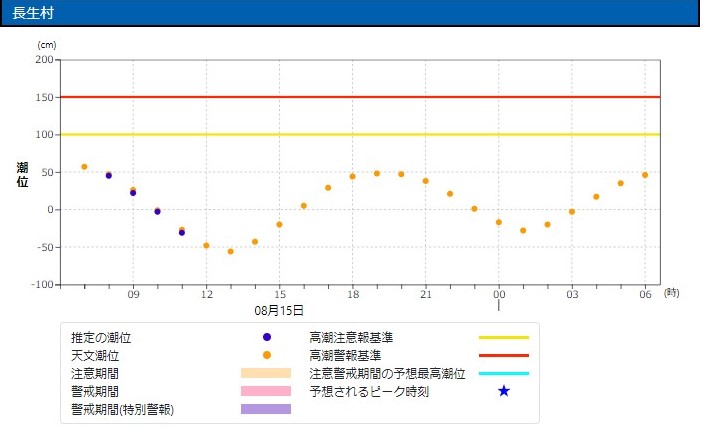Screen dimensions: 718x440
Task: Click the 09 hour label on the x-axis
Action: [133, 294]
